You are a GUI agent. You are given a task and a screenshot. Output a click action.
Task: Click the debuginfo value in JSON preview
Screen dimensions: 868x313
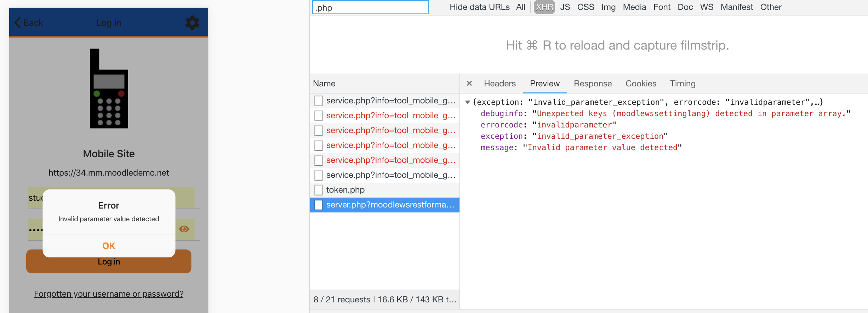tap(691, 114)
